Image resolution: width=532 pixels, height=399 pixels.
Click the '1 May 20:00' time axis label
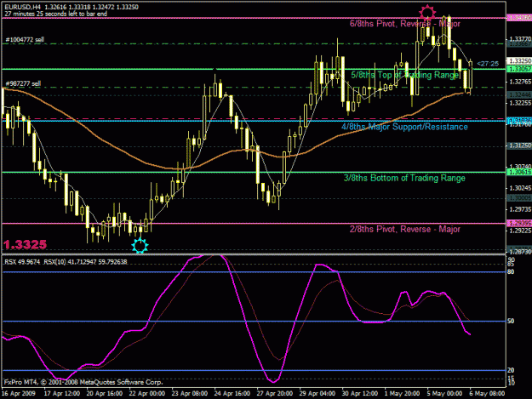(x=402, y=394)
